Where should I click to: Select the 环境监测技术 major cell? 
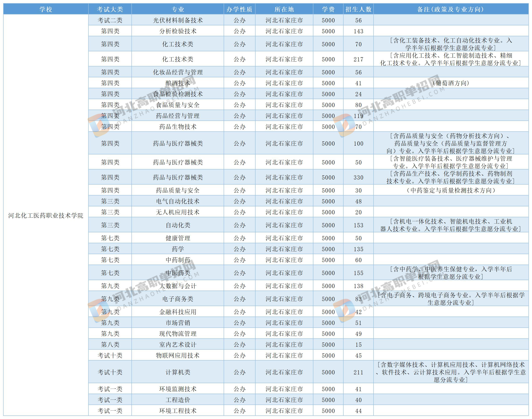click(178, 389)
